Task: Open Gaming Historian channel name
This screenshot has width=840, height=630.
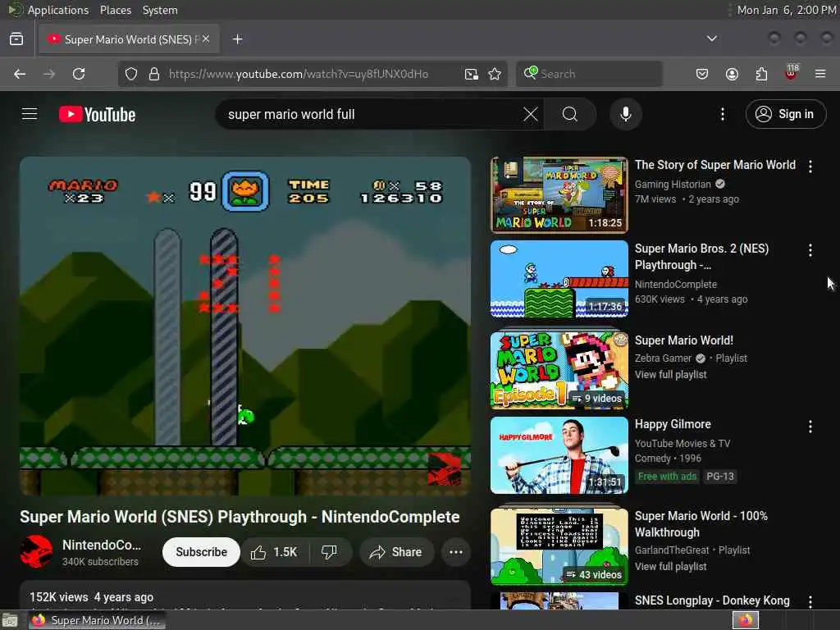Action: [x=673, y=185]
